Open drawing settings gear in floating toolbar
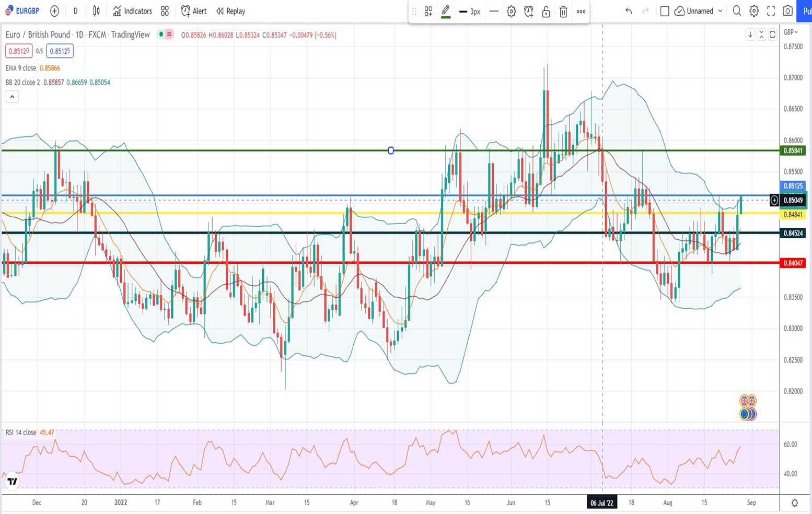Image resolution: width=812 pixels, height=514 pixels. (x=512, y=11)
